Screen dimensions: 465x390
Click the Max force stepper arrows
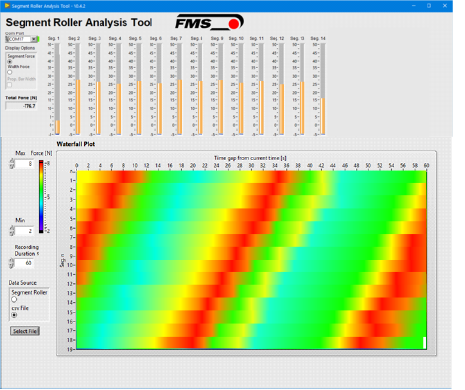12,164
